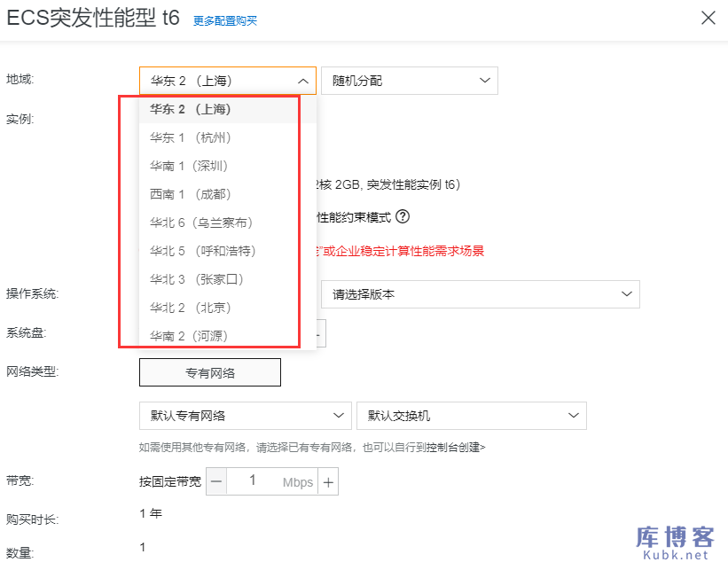Pick 华北 2 (北京) in the list
Image resolution: width=728 pixels, height=570 pixels.
228,308
